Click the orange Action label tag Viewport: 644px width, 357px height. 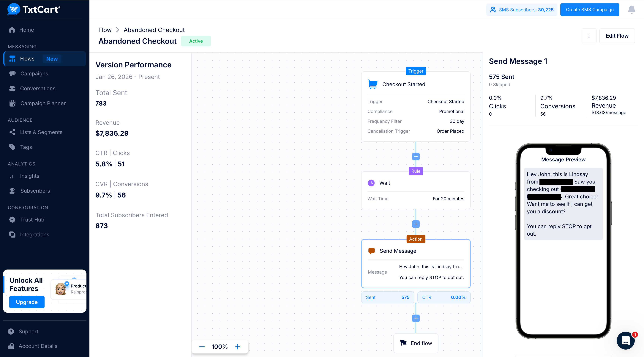(416, 239)
